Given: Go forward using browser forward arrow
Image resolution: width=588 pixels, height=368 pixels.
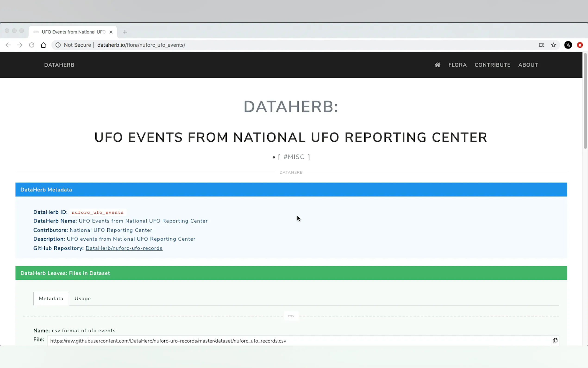Looking at the screenshot, I should tap(20, 45).
